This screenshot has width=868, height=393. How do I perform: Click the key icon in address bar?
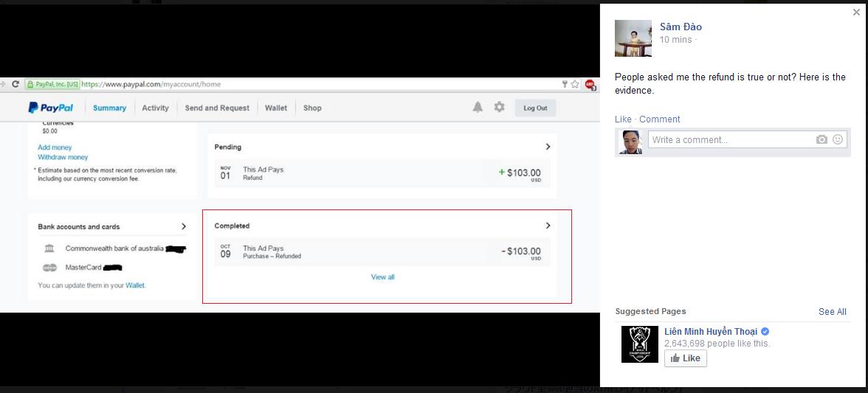click(565, 84)
